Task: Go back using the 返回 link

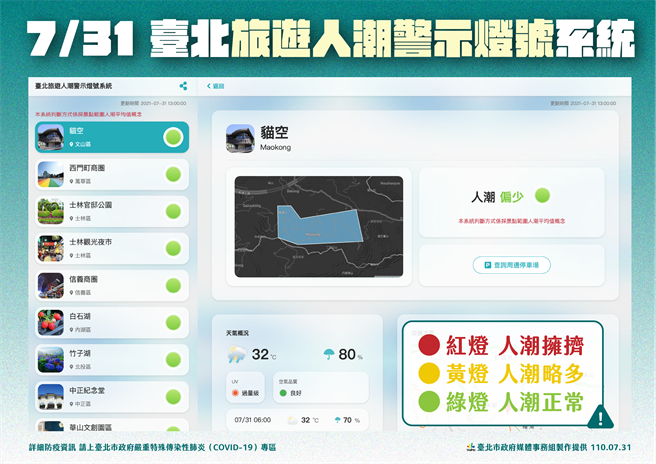Action: point(215,86)
